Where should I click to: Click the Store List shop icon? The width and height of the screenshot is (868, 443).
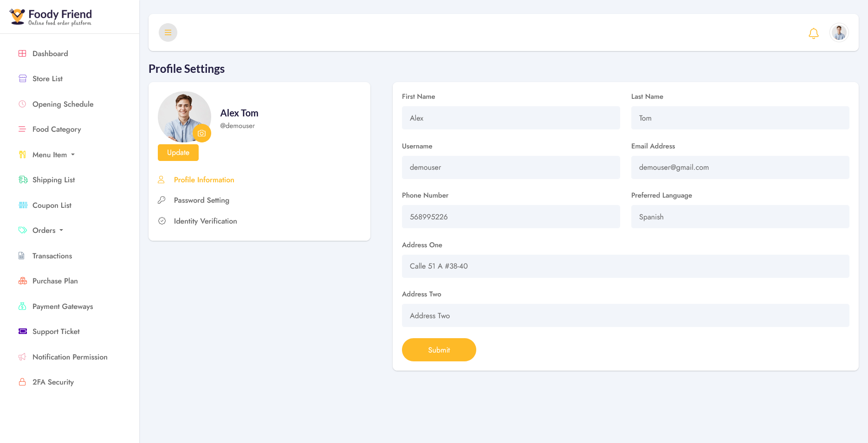coord(22,78)
